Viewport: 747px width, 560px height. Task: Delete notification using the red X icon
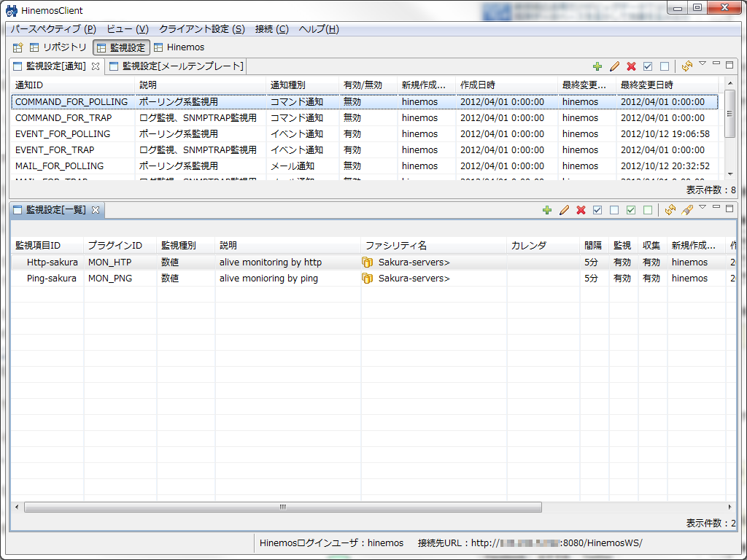631,66
